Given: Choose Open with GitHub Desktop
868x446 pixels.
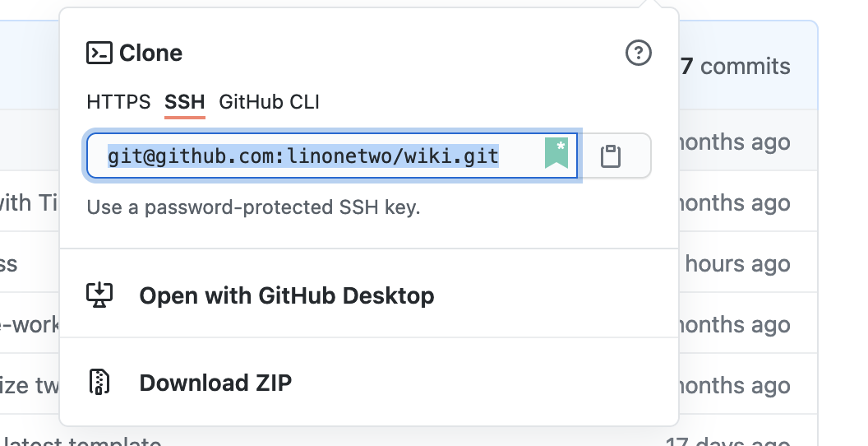Looking at the screenshot, I should (287, 295).
